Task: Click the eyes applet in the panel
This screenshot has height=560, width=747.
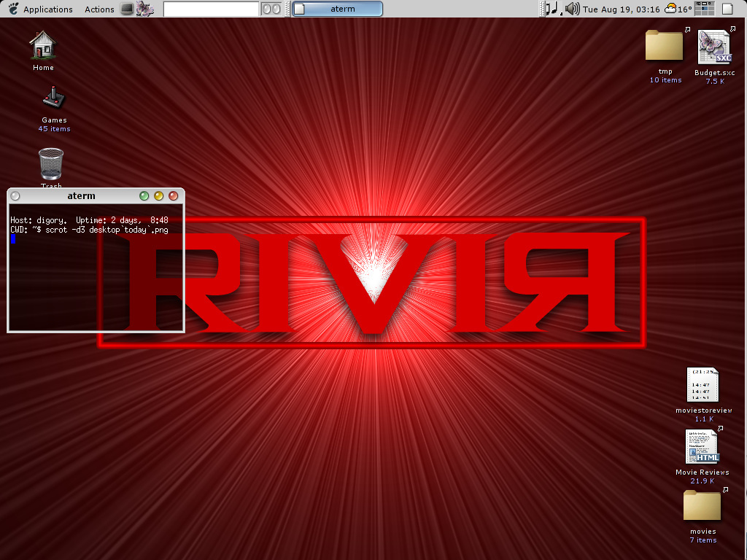Action: coord(271,9)
